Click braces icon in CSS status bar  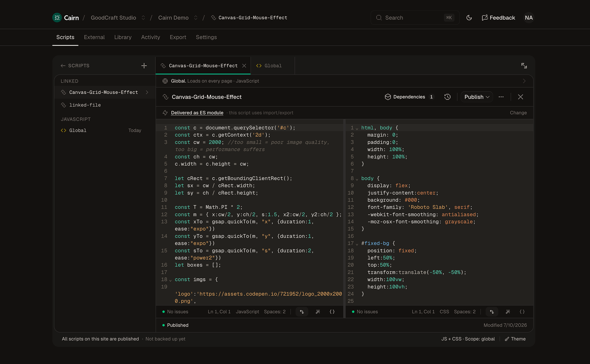tap(522, 312)
